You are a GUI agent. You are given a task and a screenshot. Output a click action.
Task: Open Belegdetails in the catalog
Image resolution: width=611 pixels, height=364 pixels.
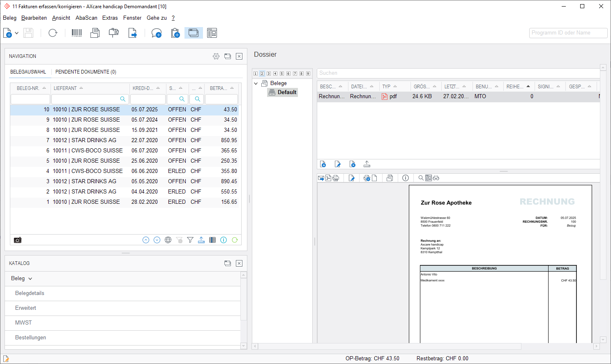click(30, 293)
